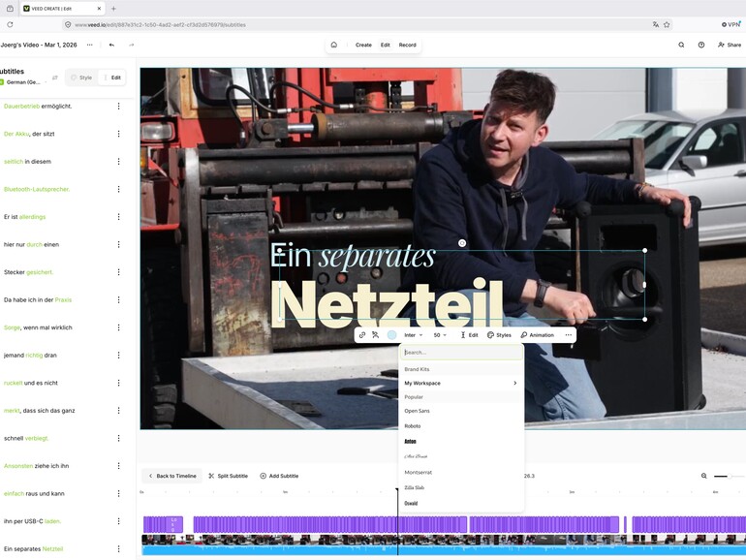
Task: Reload the browser page
Action: [x=10, y=25]
